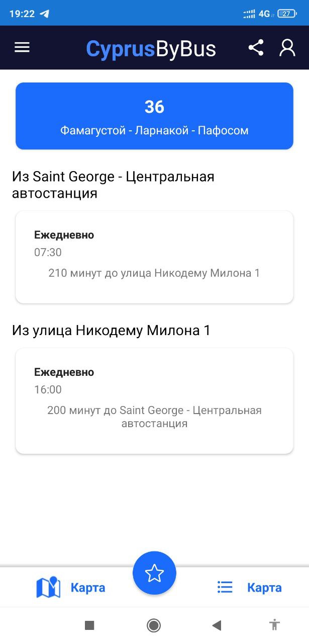
Task: Click the list icon in bottom bar
Action: (x=225, y=587)
